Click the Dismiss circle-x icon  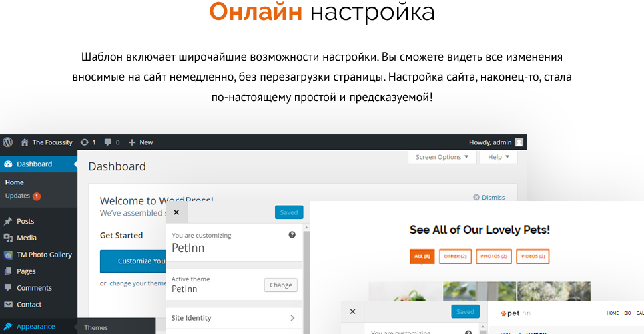(476, 198)
